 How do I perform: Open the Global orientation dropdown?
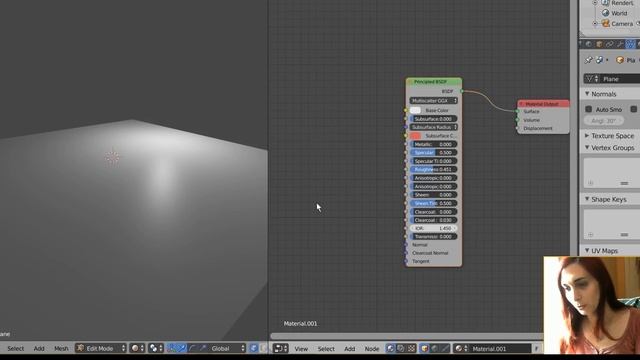pos(228,349)
